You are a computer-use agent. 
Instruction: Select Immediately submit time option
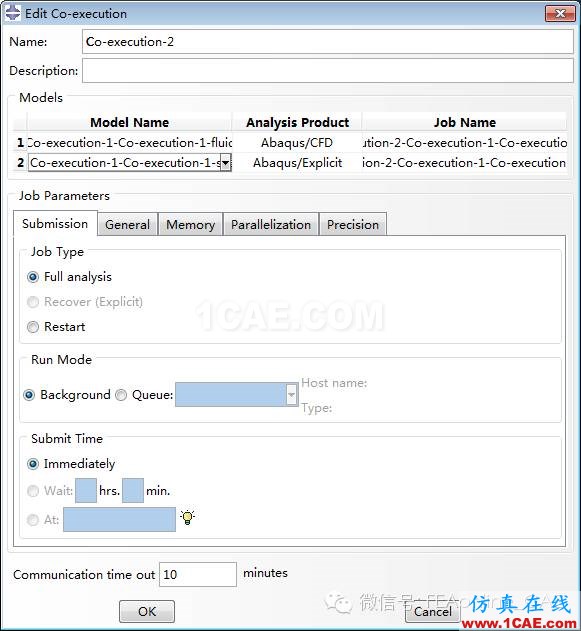[x=33, y=464]
